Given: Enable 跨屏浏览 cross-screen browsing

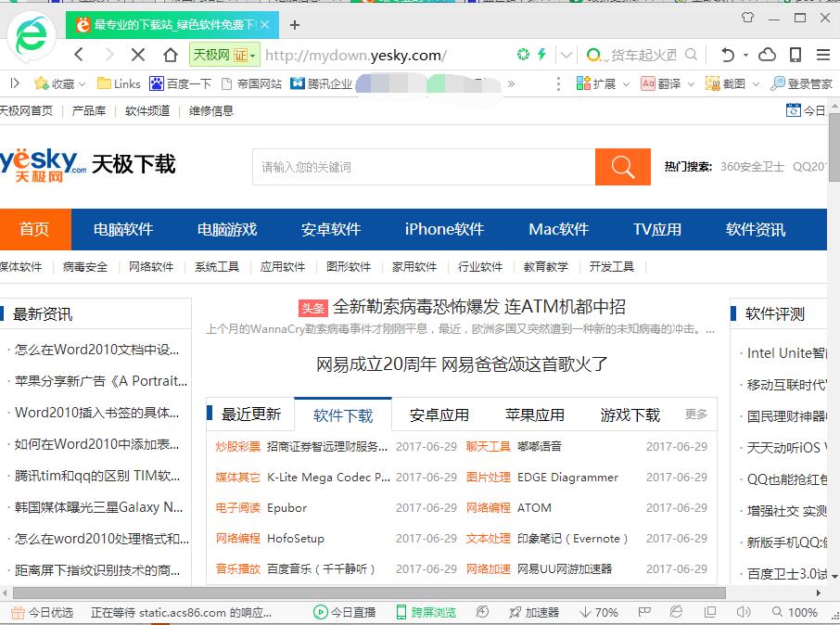Looking at the screenshot, I should click(x=426, y=612).
